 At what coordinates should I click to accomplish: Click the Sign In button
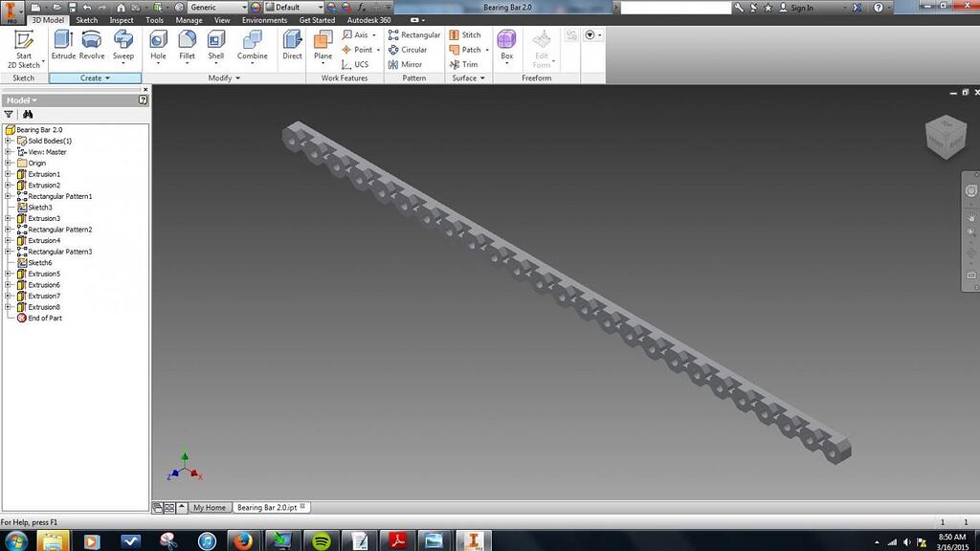coord(802,7)
